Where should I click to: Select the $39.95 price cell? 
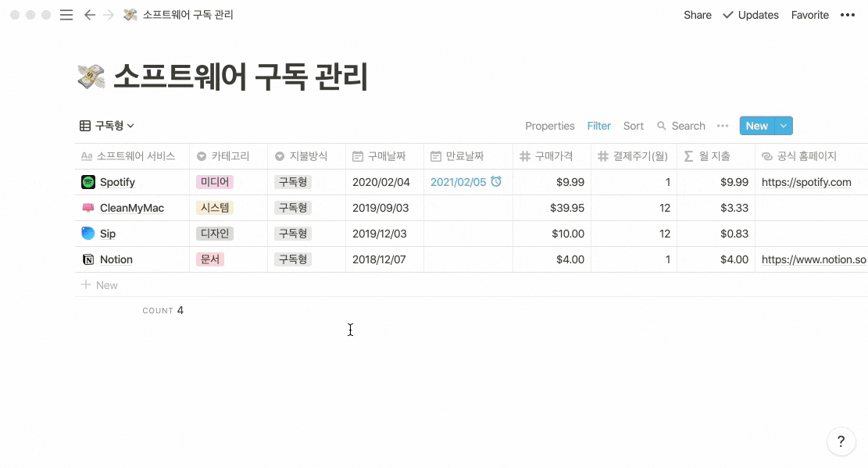(x=552, y=208)
